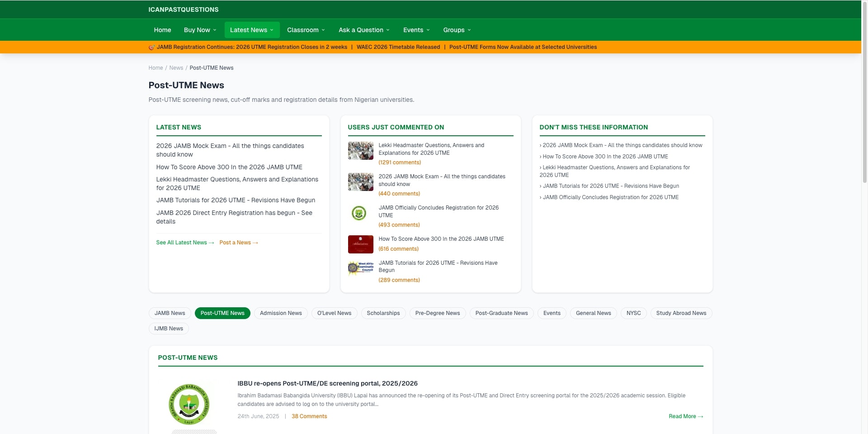Open the West African Examinations Council thumbnail
868x434 pixels.
click(x=360, y=268)
